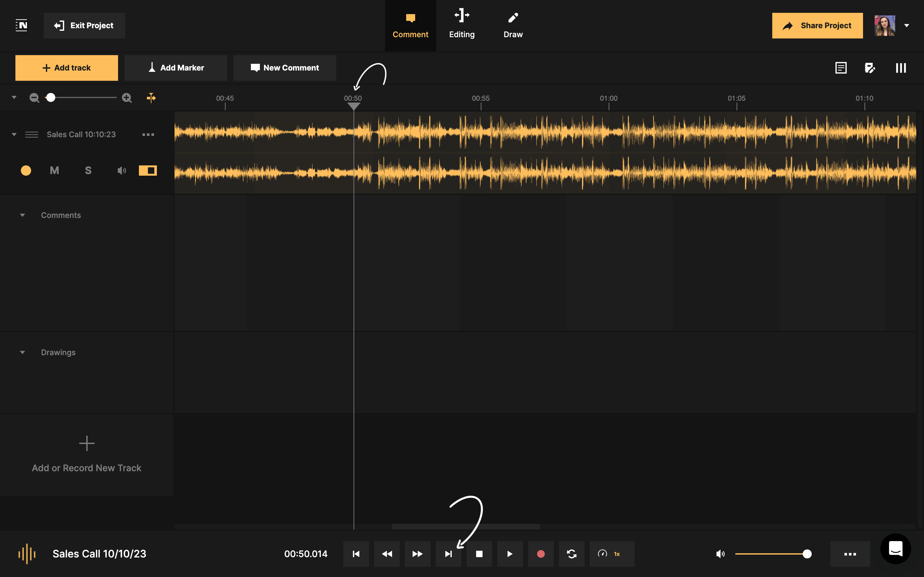924x577 pixels.
Task: Select the Draw mode
Action: pyautogui.click(x=512, y=25)
